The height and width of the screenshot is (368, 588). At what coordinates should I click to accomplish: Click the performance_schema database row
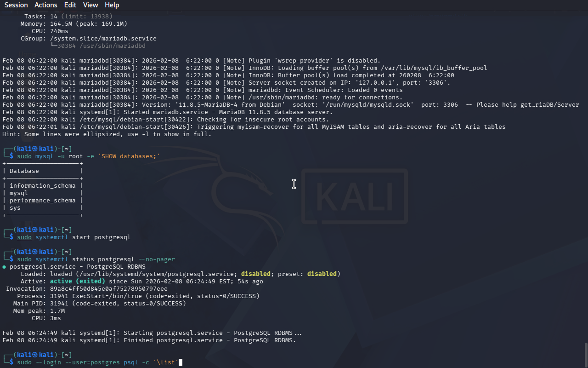click(42, 201)
